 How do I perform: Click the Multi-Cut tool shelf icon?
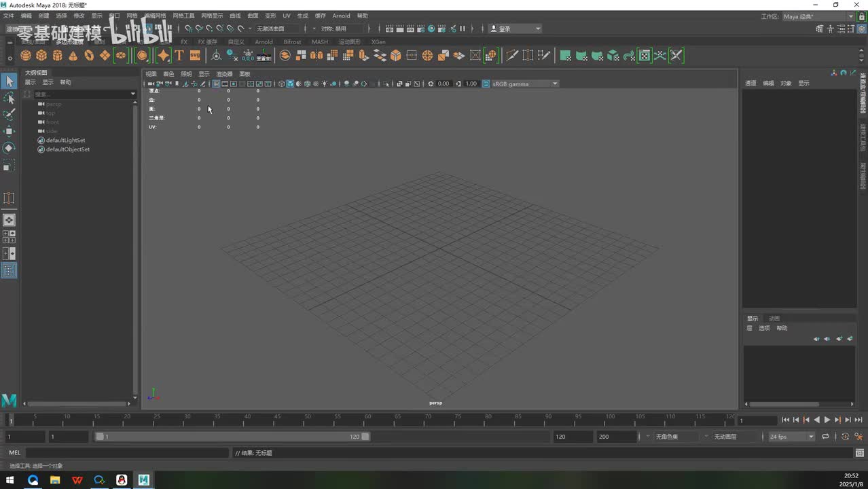click(x=512, y=56)
